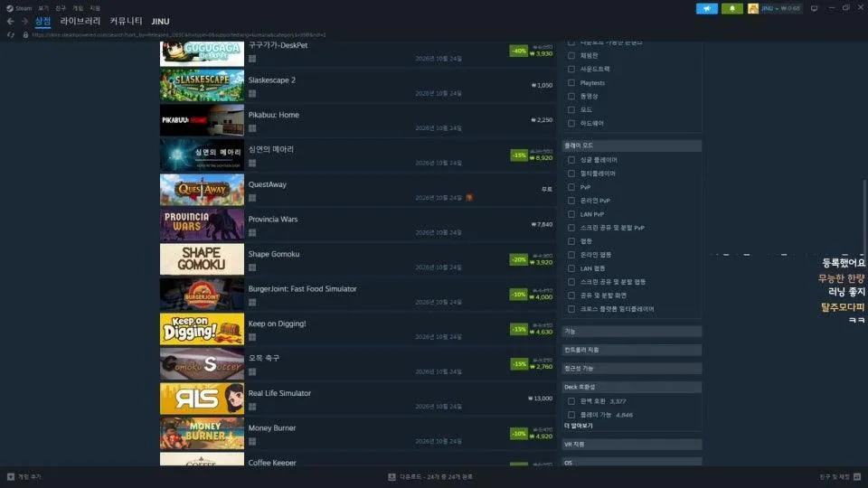Expand the 기능 filter section

coord(632,332)
